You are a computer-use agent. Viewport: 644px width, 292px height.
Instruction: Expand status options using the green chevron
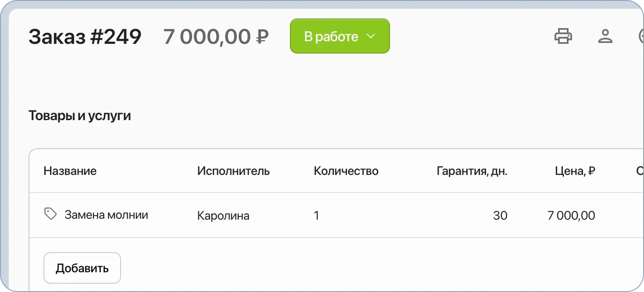click(x=371, y=36)
